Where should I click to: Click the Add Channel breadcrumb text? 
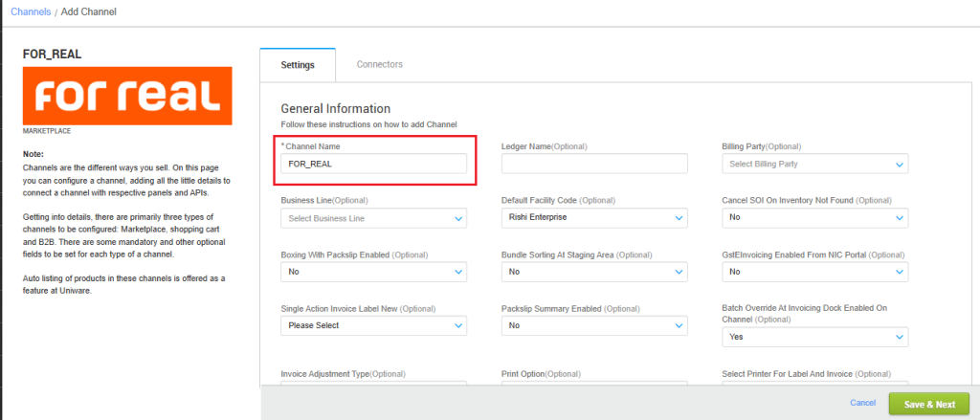90,11
